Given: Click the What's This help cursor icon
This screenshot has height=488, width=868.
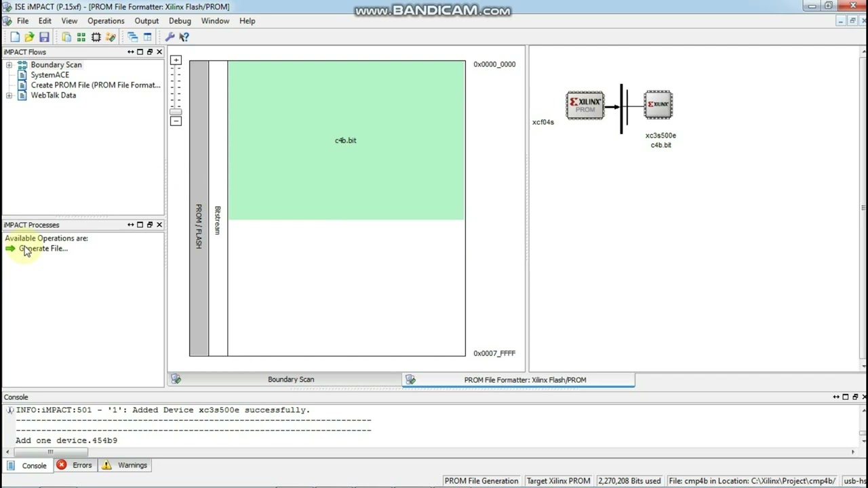Looking at the screenshot, I should tap(184, 37).
